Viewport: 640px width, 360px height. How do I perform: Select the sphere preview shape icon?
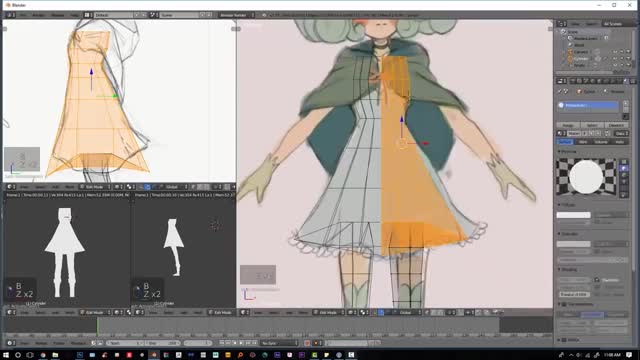coord(624,169)
